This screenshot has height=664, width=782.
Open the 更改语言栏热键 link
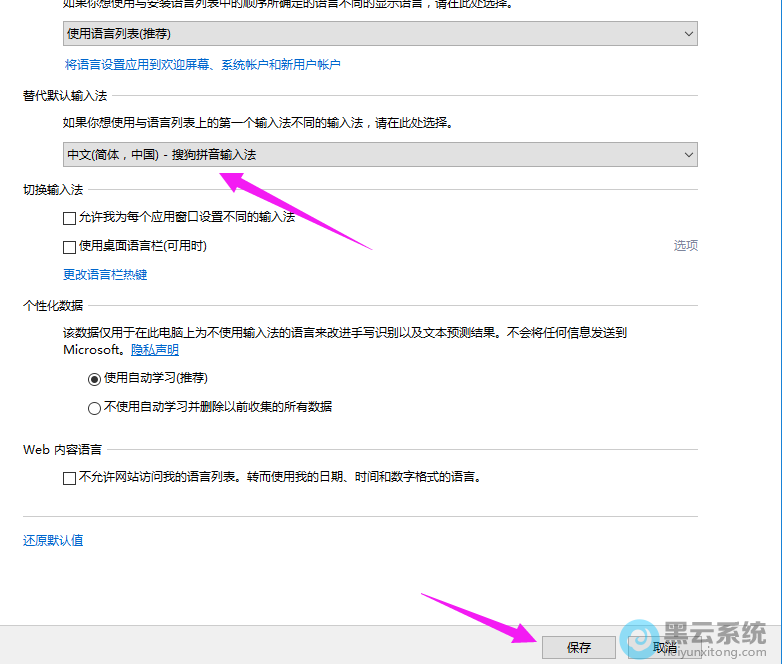[105, 275]
